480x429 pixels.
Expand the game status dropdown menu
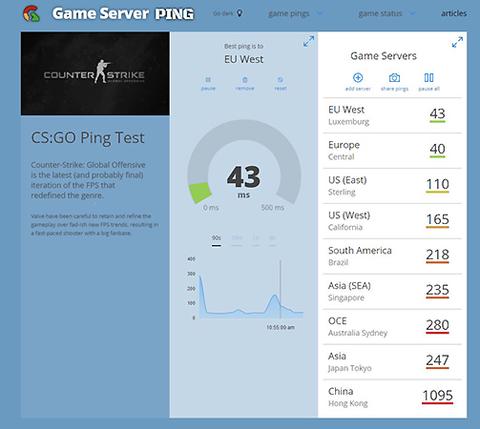[387, 14]
